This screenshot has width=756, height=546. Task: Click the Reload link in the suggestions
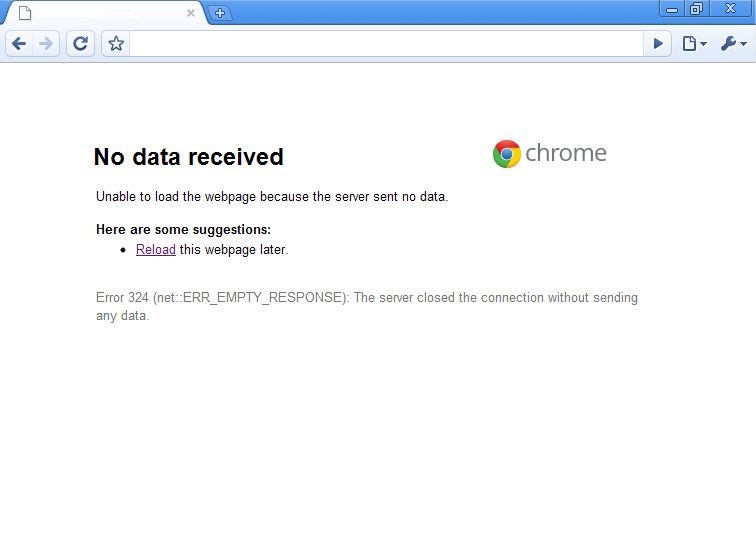point(156,249)
